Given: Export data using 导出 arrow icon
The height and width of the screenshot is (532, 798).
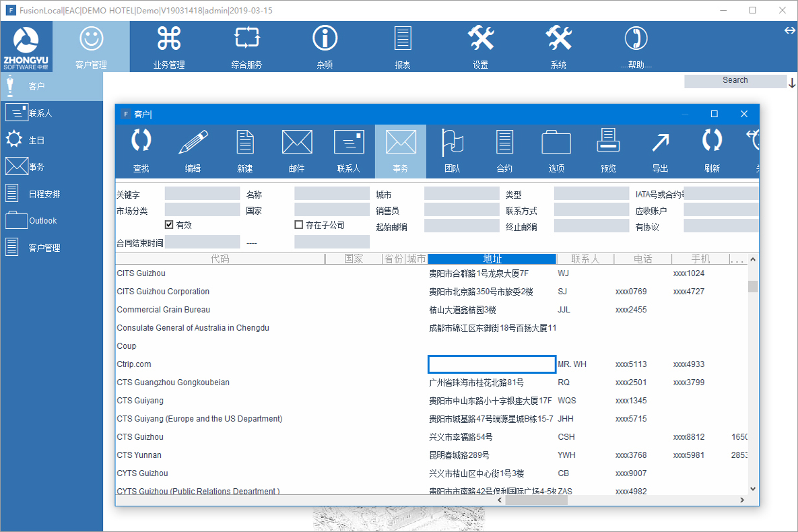Looking at the screenshot, I should [660, 151].
